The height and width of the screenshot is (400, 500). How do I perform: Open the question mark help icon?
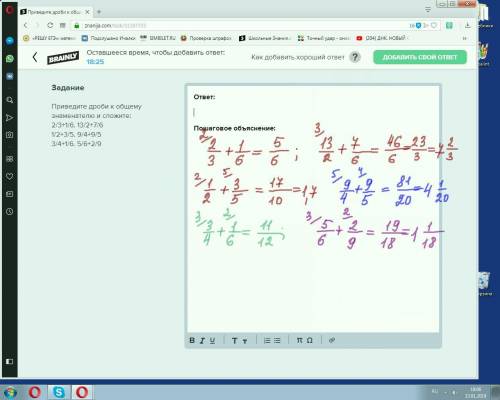tap(355, 57)
